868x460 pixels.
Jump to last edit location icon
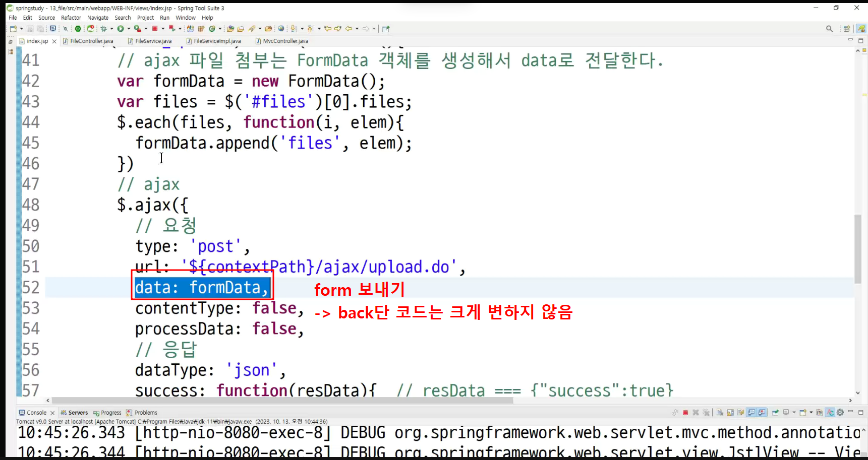(x=328, y=29)
